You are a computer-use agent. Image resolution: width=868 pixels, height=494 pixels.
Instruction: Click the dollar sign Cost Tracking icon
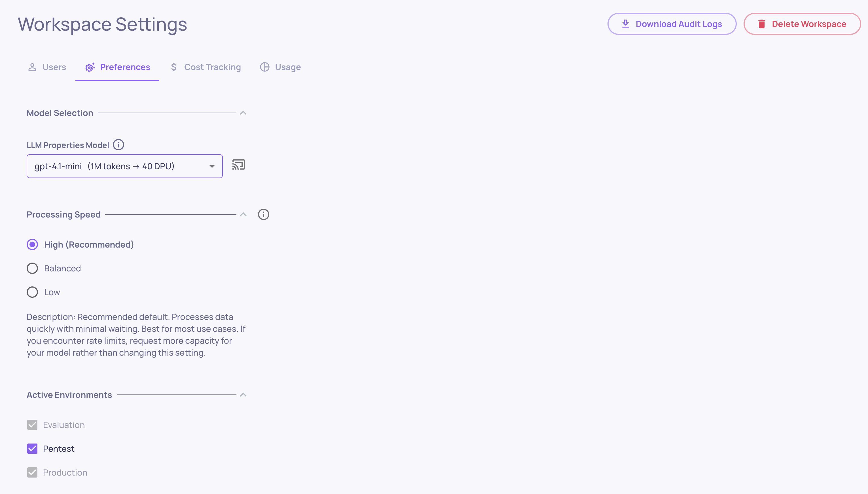173,67
